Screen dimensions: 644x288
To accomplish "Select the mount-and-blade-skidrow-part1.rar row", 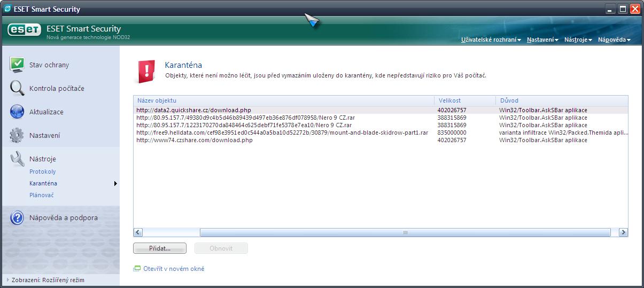I will coord(381,133).
